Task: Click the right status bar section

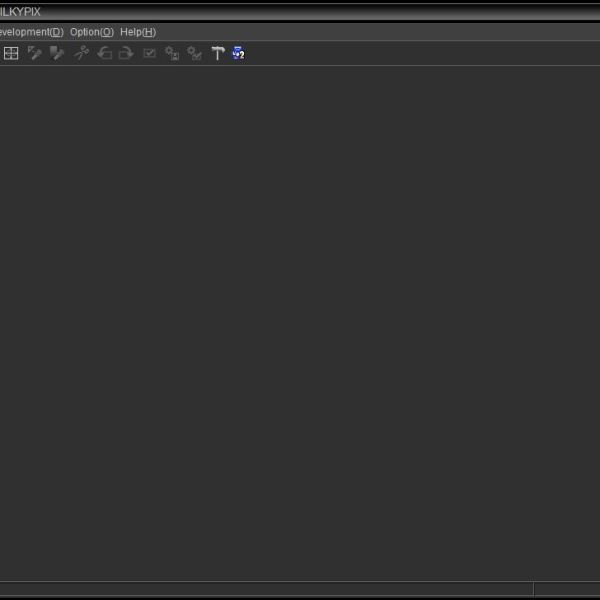Action: coord(566,589)
